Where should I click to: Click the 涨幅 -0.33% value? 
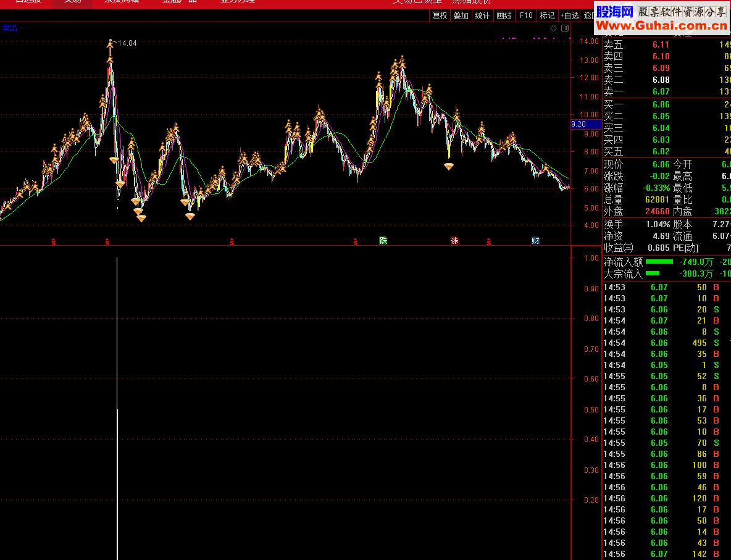[656, 188]
